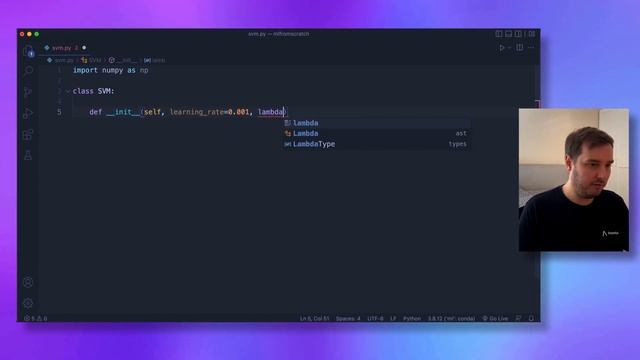640x360 pixels.
Task: Open the Source Control view
Action: 28,92
